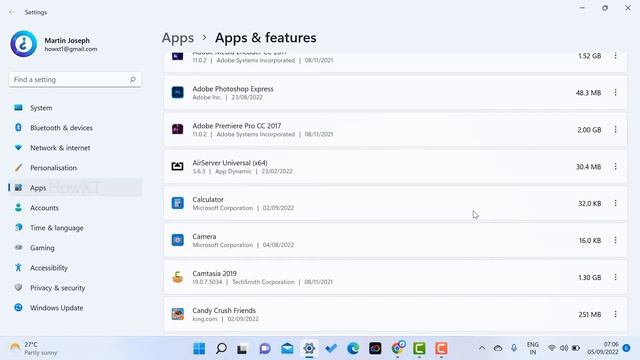
Task: Click the 2.00 GB size value
Action: tap(589, 130)
